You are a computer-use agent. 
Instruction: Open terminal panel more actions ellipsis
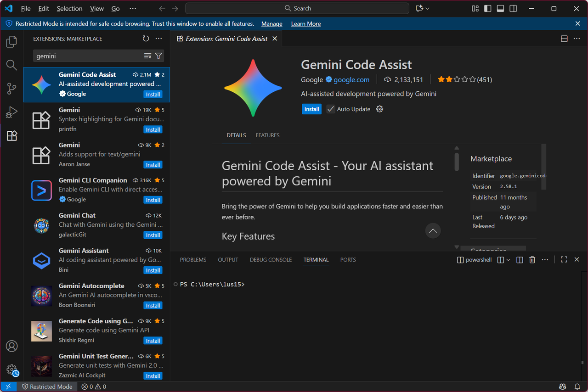tap(545, 260)
